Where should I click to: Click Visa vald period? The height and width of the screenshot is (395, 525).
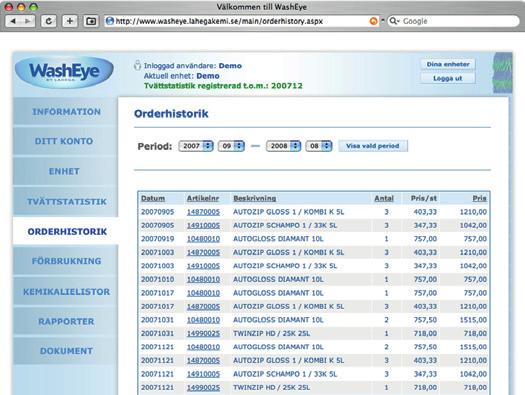pyautogui.click(x=373, y=146)
